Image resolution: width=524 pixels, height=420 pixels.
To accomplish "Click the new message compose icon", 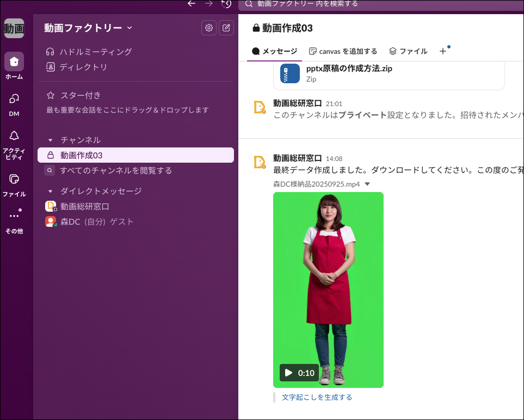I will pyautogui.click(x=226, y=28).
